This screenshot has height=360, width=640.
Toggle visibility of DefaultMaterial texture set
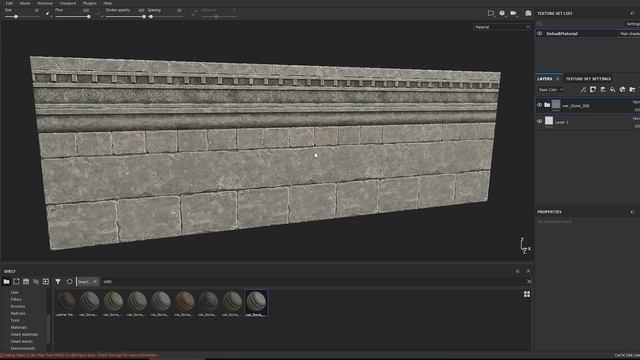pos(540,33)
